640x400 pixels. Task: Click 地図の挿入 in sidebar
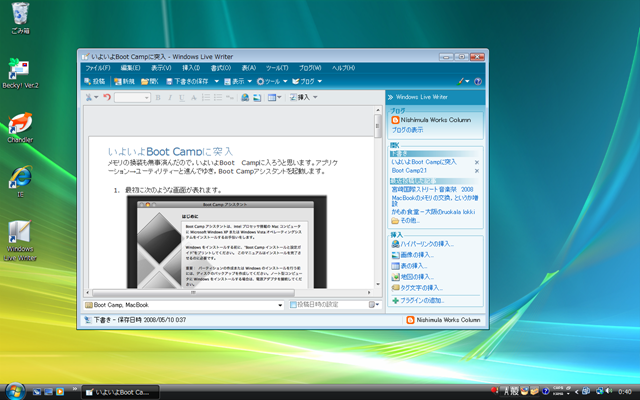coord(413,277)
